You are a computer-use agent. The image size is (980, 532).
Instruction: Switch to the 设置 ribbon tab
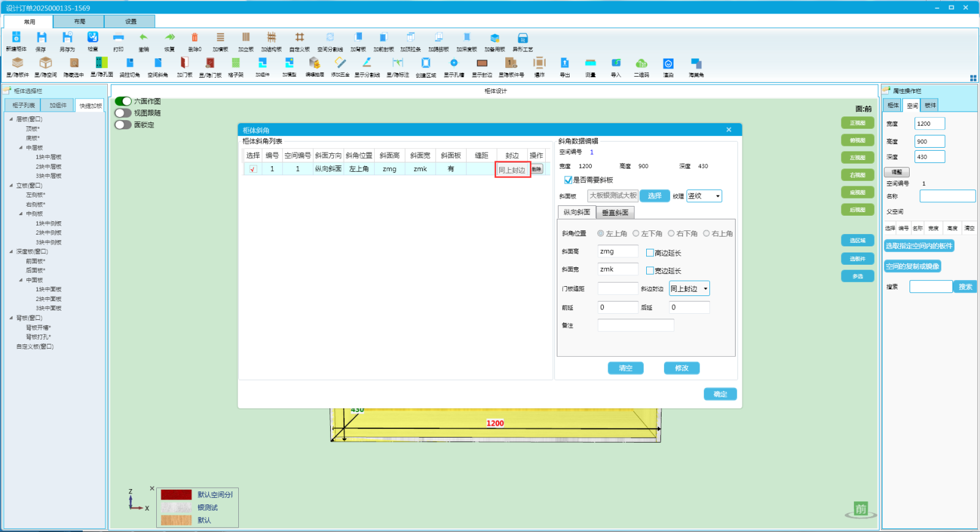click(130, 21)
